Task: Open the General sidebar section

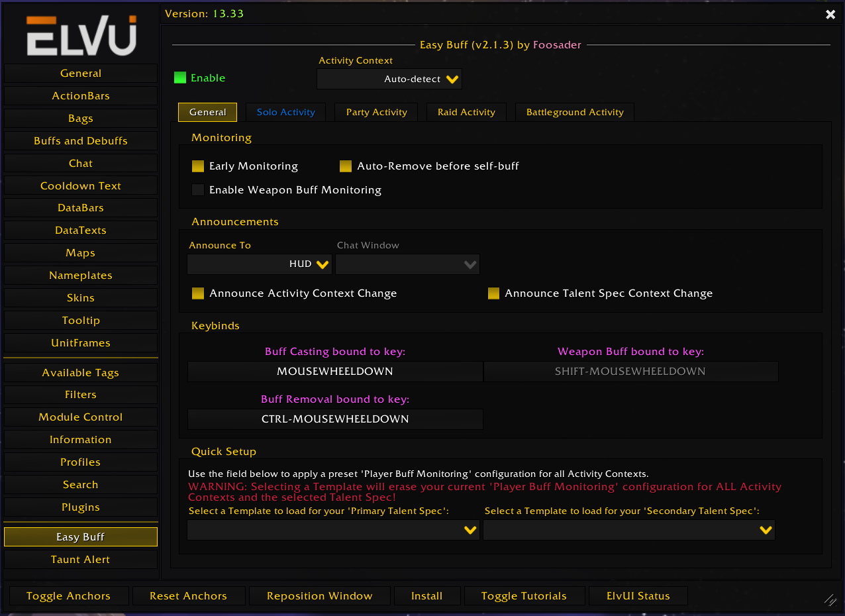Action: click(81, 74)
